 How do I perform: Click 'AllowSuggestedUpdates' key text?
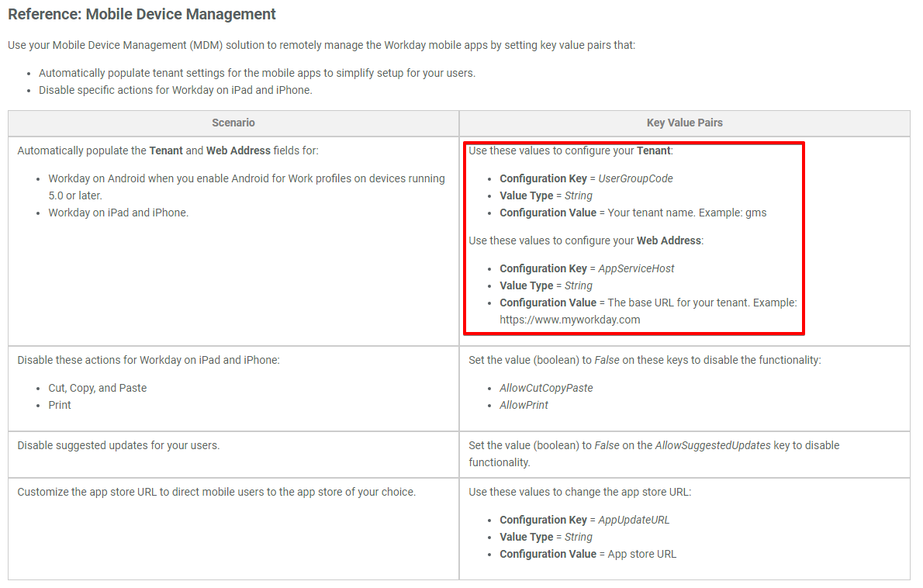713,445
